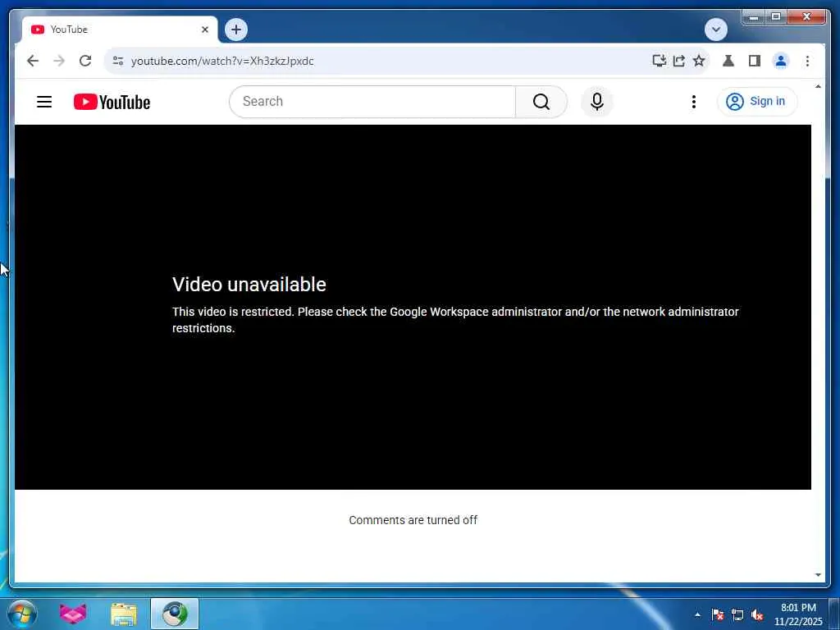Focus the YouTube Search field
This screenshot has width=840, height=630.
[x=372, y=101]
